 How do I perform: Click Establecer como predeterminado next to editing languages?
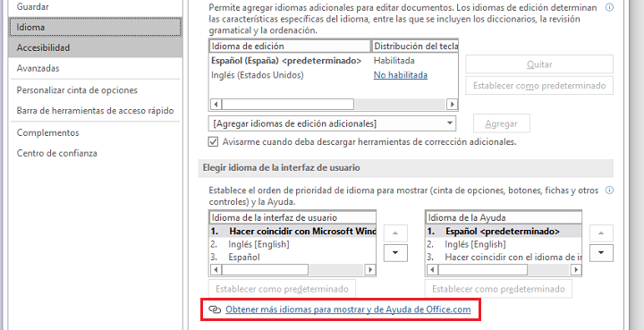pyautogui.click(x=539, y=85)
